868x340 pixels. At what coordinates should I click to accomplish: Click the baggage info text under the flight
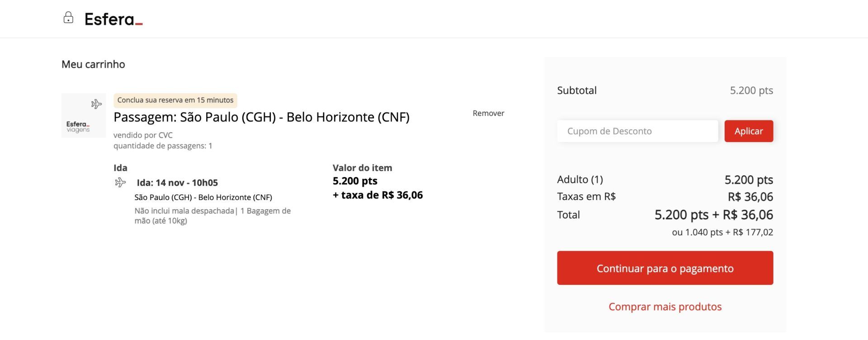(x=212, y=216)
